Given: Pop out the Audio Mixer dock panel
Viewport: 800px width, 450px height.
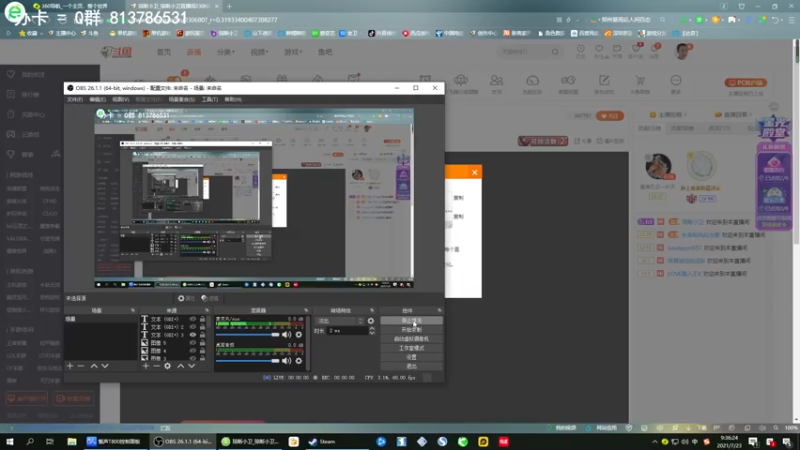Looking at the screenshot, I should [307, 310].
